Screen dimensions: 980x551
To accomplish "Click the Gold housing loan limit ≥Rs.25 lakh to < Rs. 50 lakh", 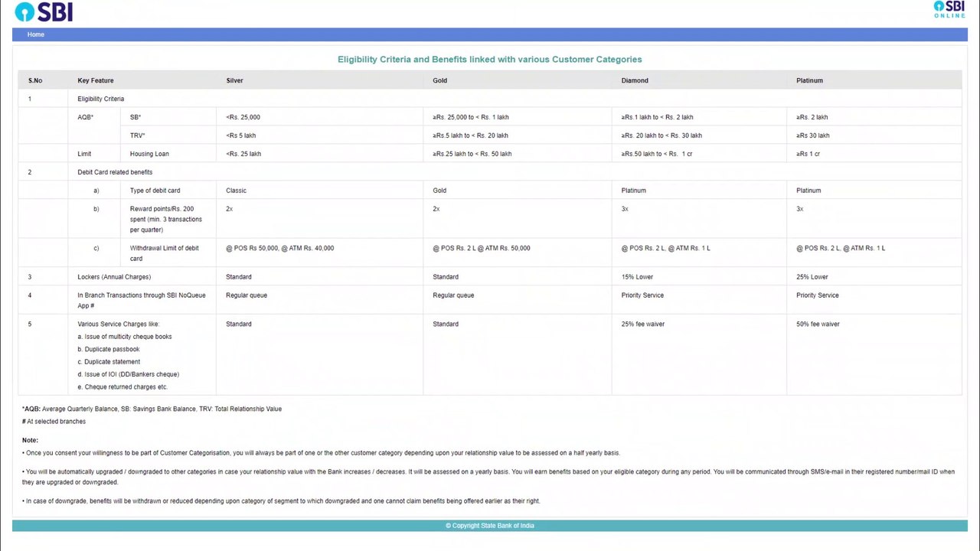I will coord(472,154).
